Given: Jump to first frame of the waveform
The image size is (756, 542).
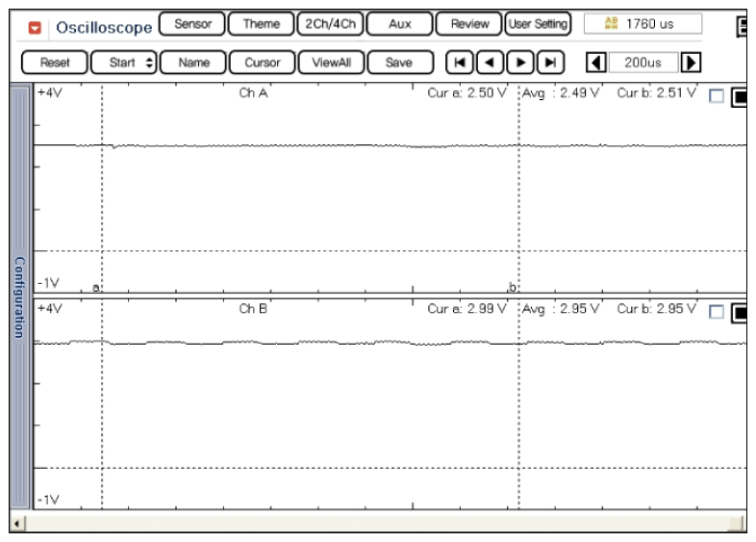Looking at the screenshot, I should pyautogui.click(x=461, y=62).
